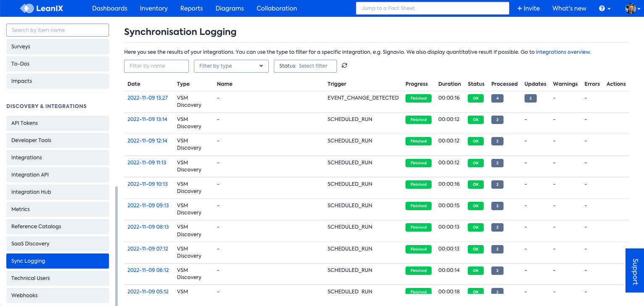Open log entry 2022-11-09 09:13
The image size is (644, 306).
(148, 206)
